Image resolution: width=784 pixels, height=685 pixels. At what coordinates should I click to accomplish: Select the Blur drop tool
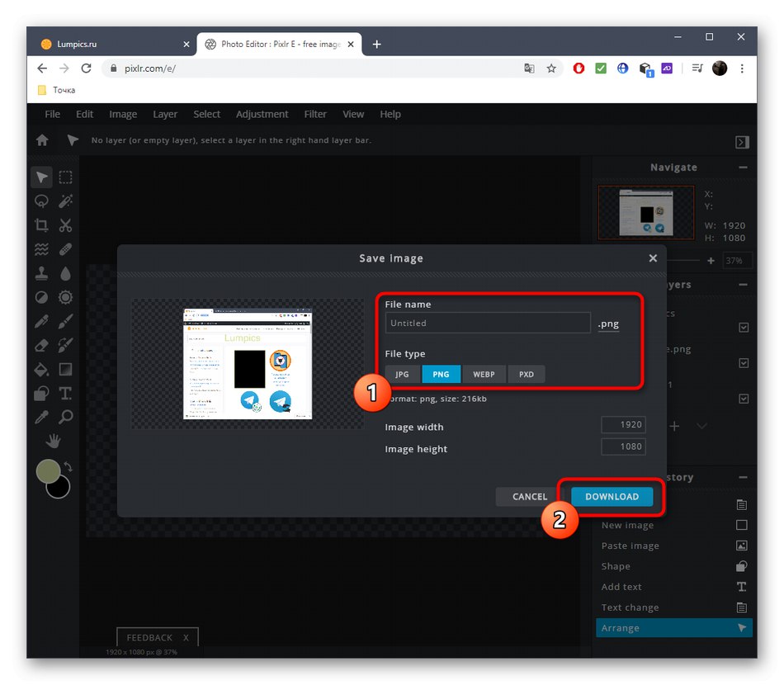pos(65,273)
